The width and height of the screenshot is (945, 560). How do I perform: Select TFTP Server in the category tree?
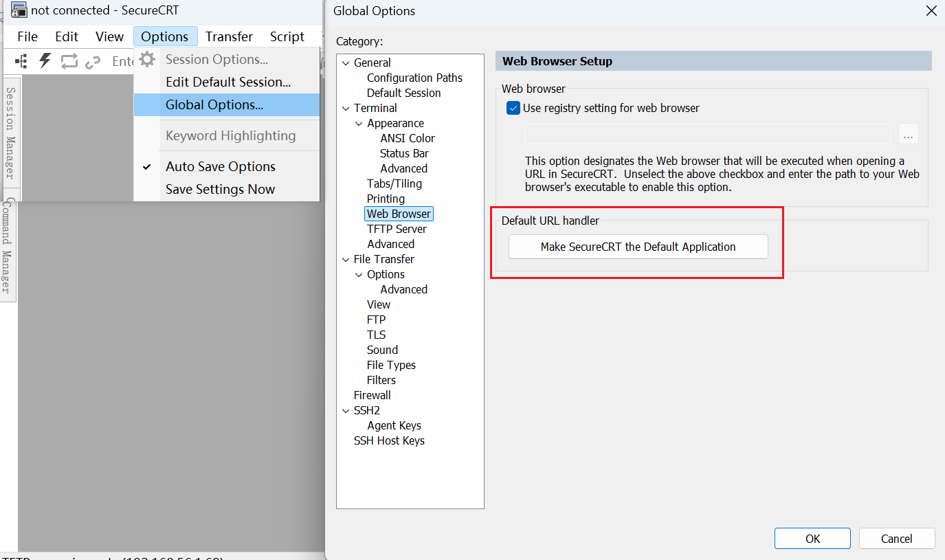coord(397,229)
